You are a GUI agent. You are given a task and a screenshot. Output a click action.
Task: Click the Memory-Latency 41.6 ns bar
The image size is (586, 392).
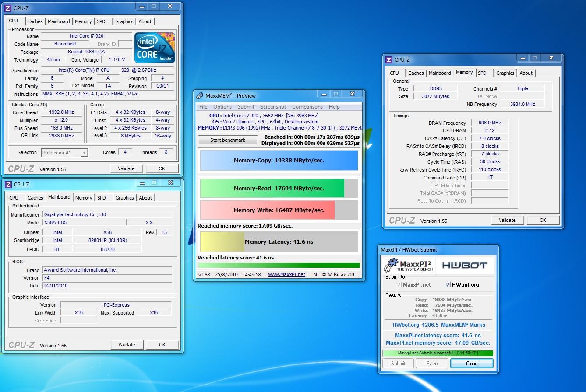tap(279, 241)
